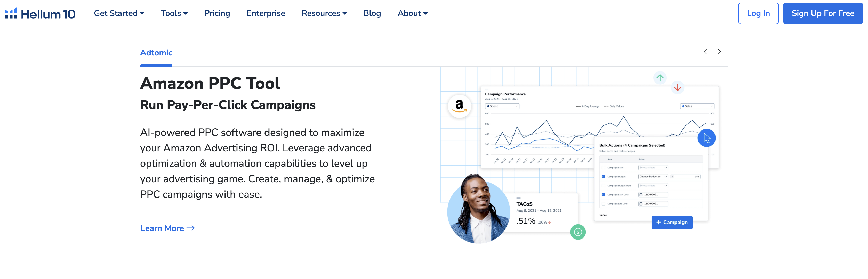Select the Adtomic tab

pyautogui.click(x=156, y=53)
